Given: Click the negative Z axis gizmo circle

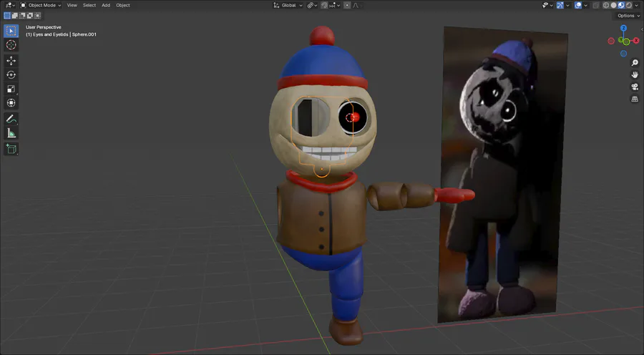Looking at the screenshot, I should [x=623, y=54].
